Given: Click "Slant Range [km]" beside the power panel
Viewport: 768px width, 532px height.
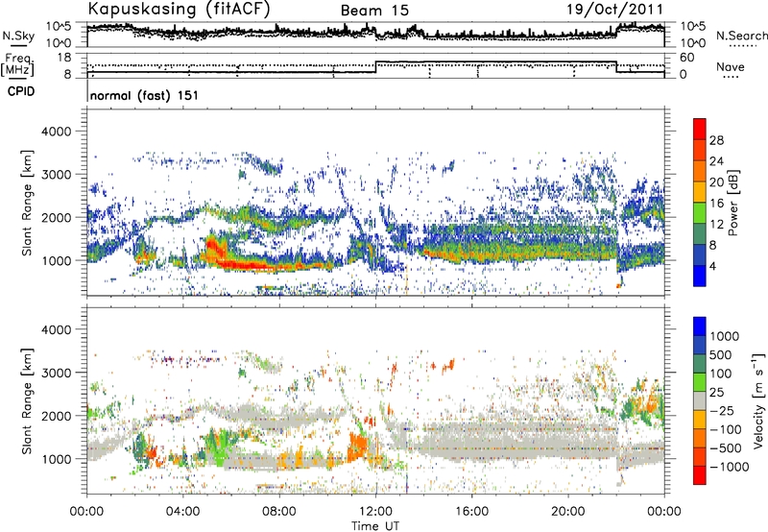Looking at the screenshot, I should click(27, 203).
